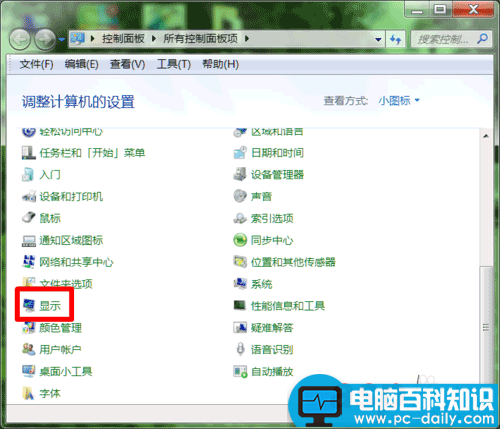The width and height of the screenshot is (500, 429).
Task: Click the 所有控制面板项 breadcrumb
Action: tap(200, 39)
